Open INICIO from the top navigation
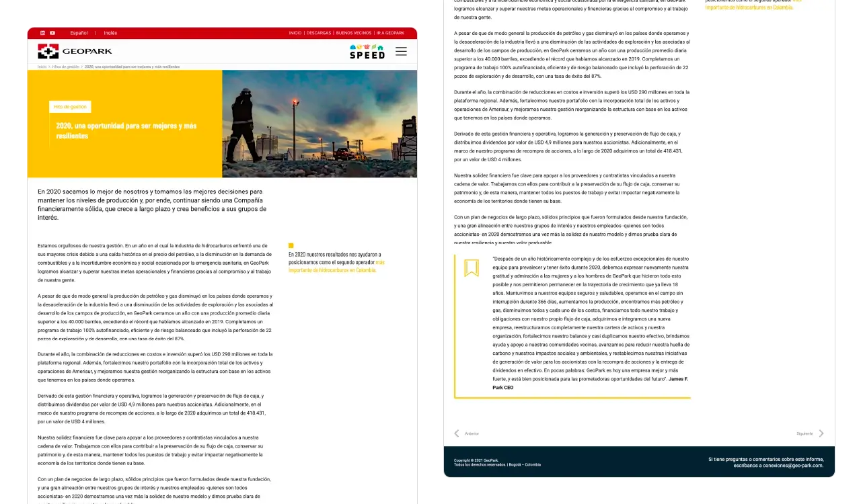Viewport: 861px width, 504px height. pyautogui.click(x=296, y=32)
